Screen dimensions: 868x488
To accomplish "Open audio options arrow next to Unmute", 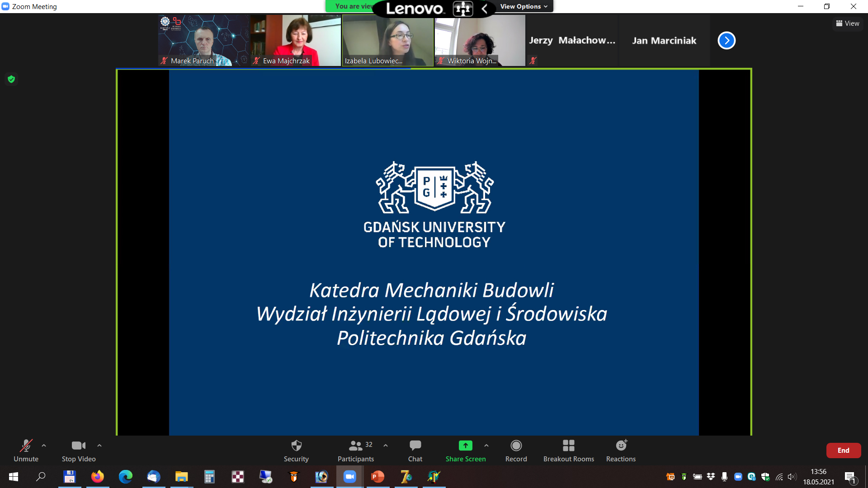I will click(x=44, y=446).
